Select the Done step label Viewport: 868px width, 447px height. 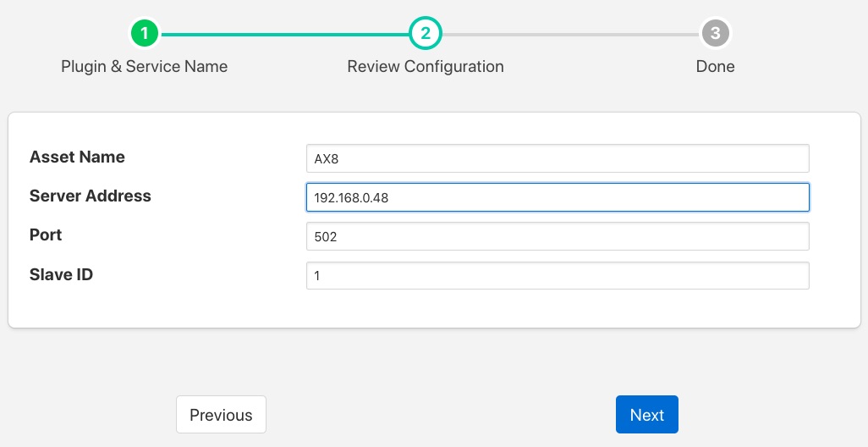click(x=715, y=66)
